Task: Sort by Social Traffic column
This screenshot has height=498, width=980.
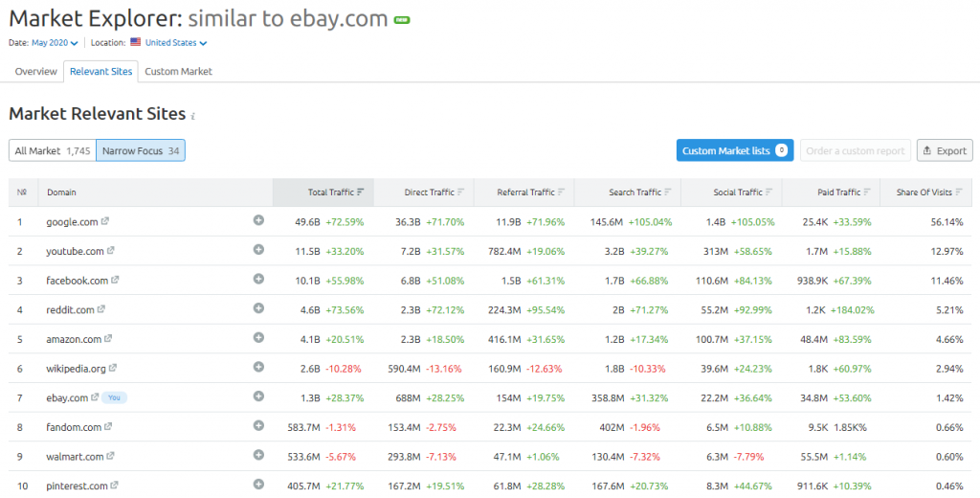Action: [x=731, y=192]
